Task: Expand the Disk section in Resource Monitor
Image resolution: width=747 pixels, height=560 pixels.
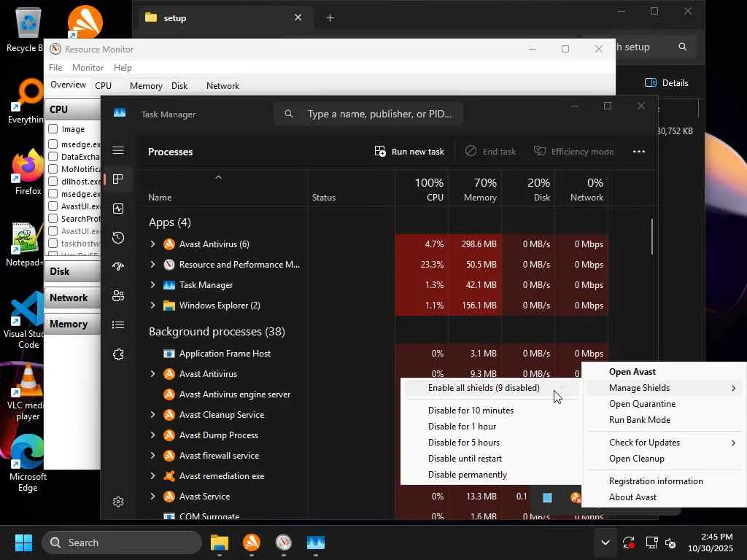Action: [x=72, y=271]
